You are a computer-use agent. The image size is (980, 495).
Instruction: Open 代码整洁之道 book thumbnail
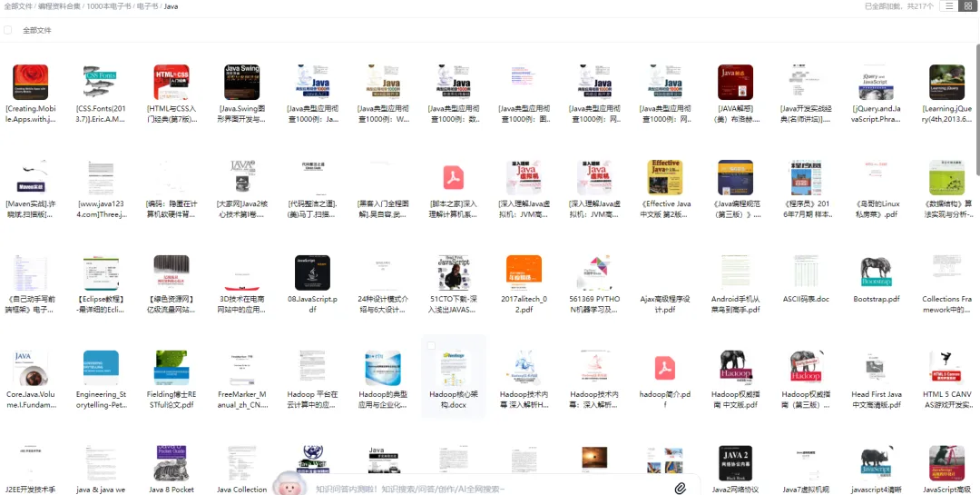(x=312, y=177)
